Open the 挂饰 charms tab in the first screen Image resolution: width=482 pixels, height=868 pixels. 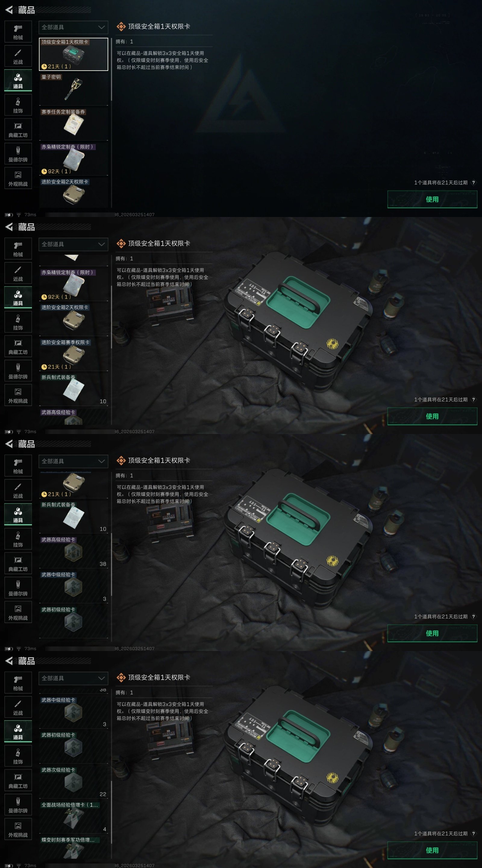[x=18, y=105]
